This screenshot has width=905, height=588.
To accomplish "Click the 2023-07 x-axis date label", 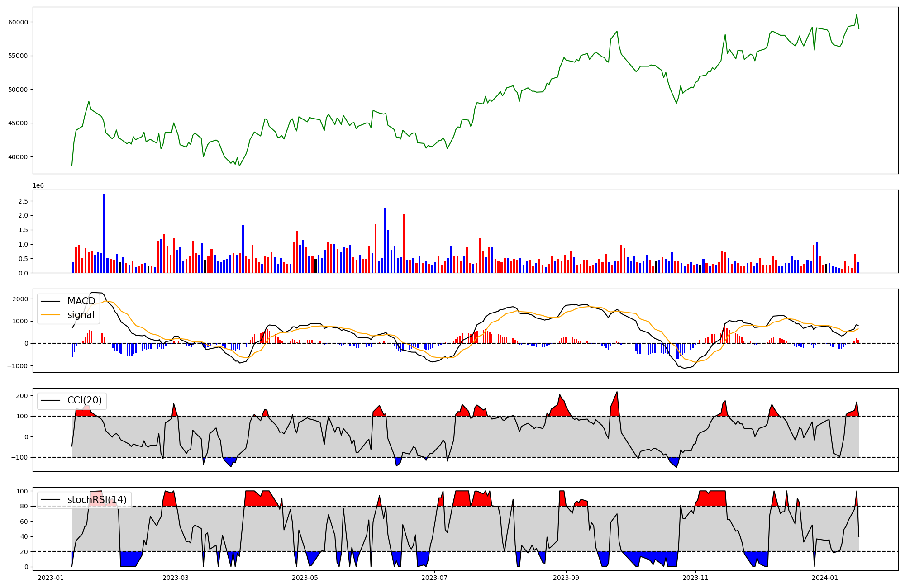I will tap(434, 578).
